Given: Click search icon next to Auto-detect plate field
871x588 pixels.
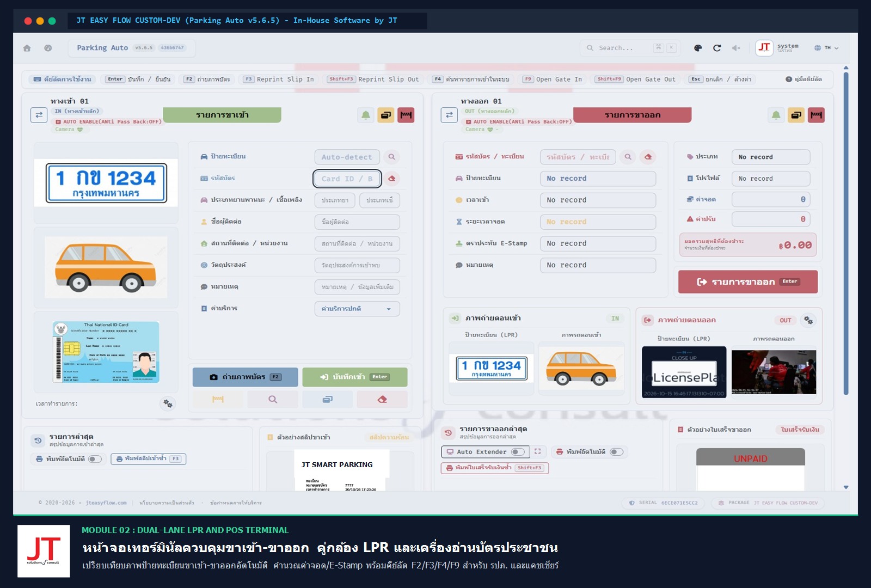Looking at the screenshot, I should pyautogui.click(x=391, y=157).
